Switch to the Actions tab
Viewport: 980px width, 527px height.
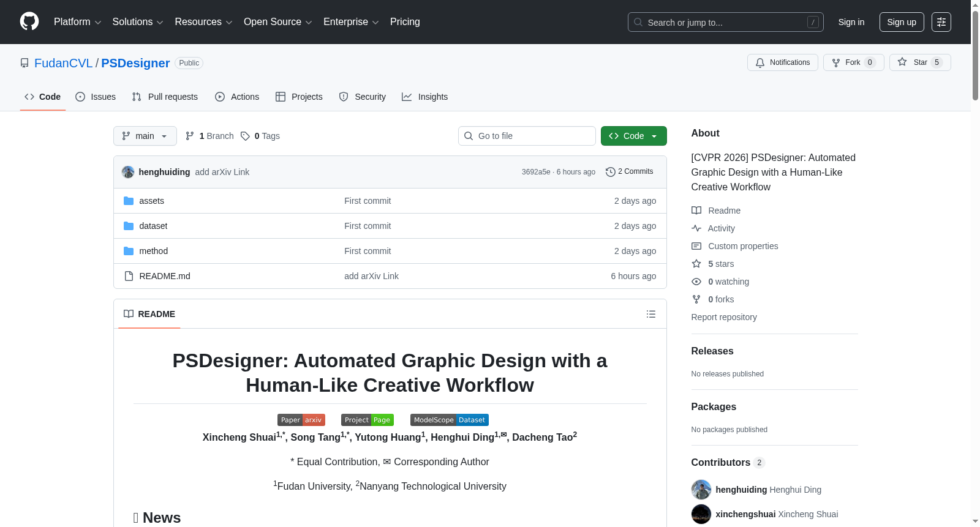pos(237,97)
